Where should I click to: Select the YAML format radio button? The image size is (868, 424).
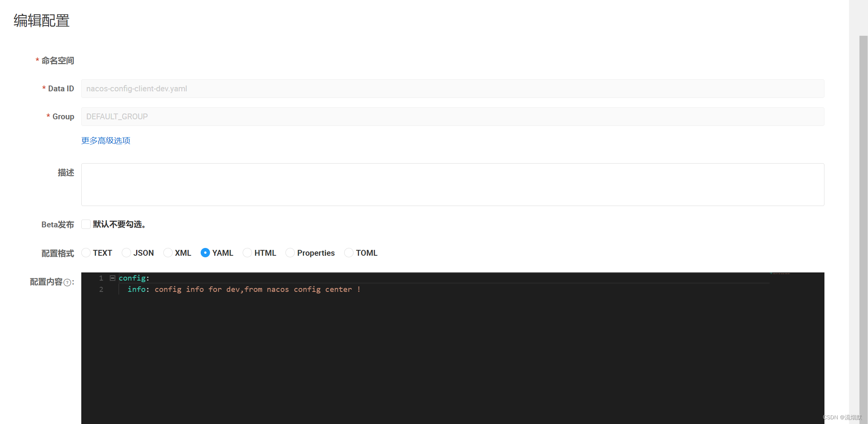pyautogui.click(x=205, y=253)
